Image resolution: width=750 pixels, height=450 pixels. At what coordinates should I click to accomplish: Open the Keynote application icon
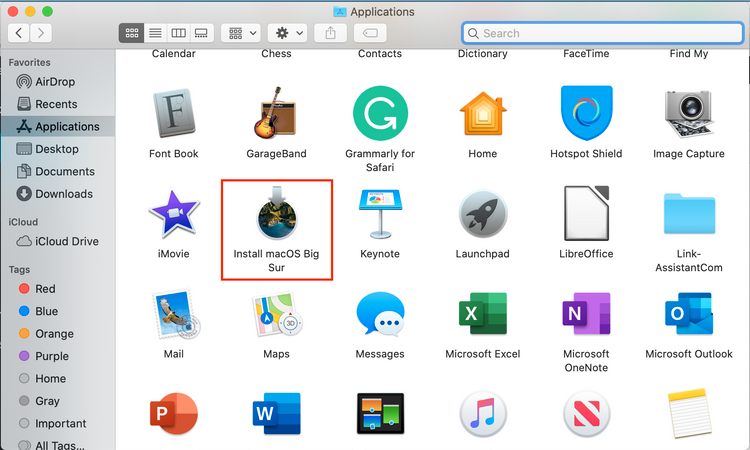pyautogui.click(x=380, y=214)
